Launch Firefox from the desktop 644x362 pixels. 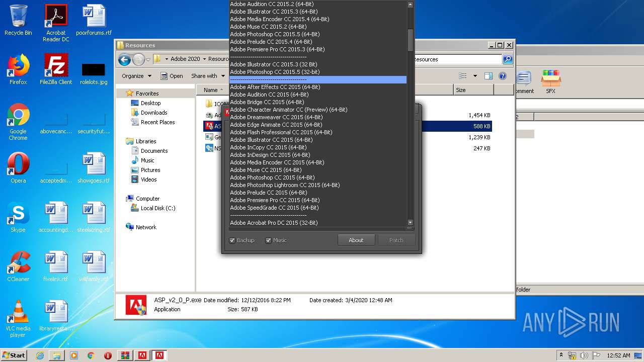point(18,69)
